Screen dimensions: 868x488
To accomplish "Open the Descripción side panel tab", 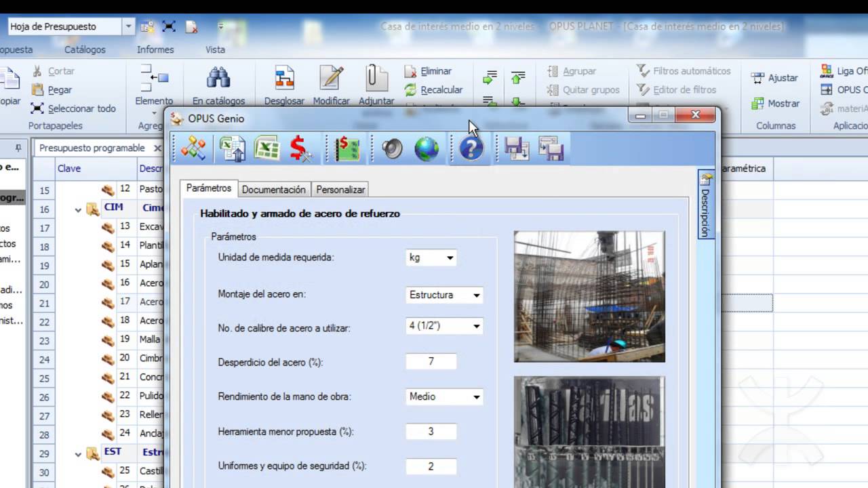I will (706, 205).
